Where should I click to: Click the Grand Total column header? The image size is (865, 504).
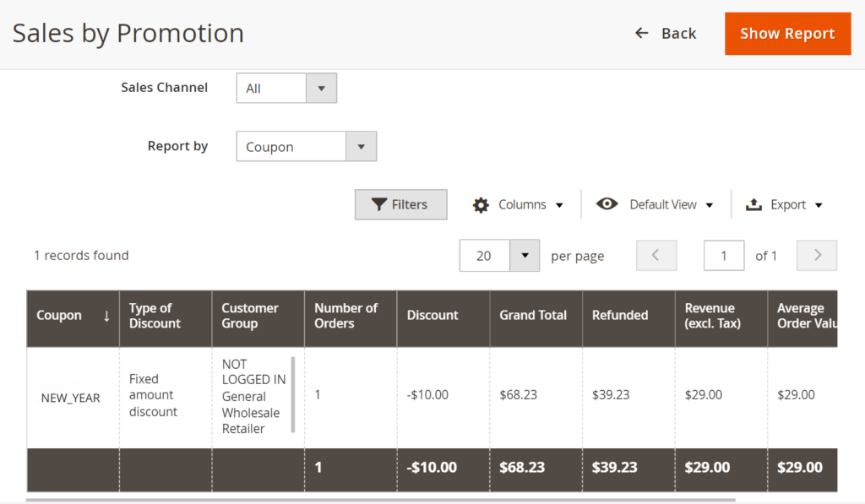[x=534, y=314]
